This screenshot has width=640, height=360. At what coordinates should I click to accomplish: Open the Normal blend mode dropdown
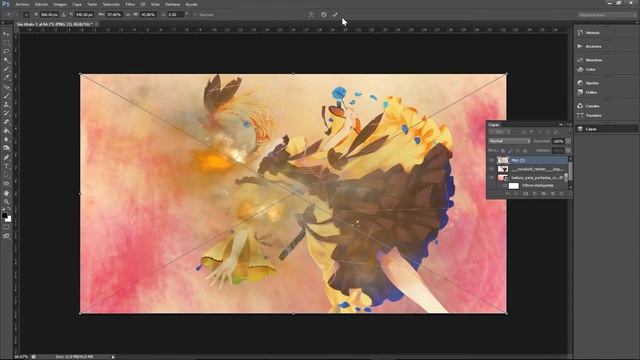[x=509, y=141]
